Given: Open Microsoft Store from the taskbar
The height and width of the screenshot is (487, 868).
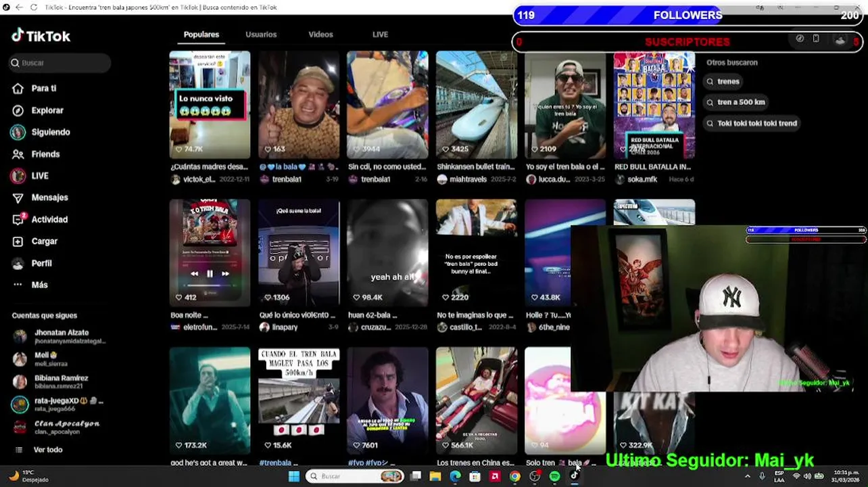Looking at the screenshot, I should (475, 476).
